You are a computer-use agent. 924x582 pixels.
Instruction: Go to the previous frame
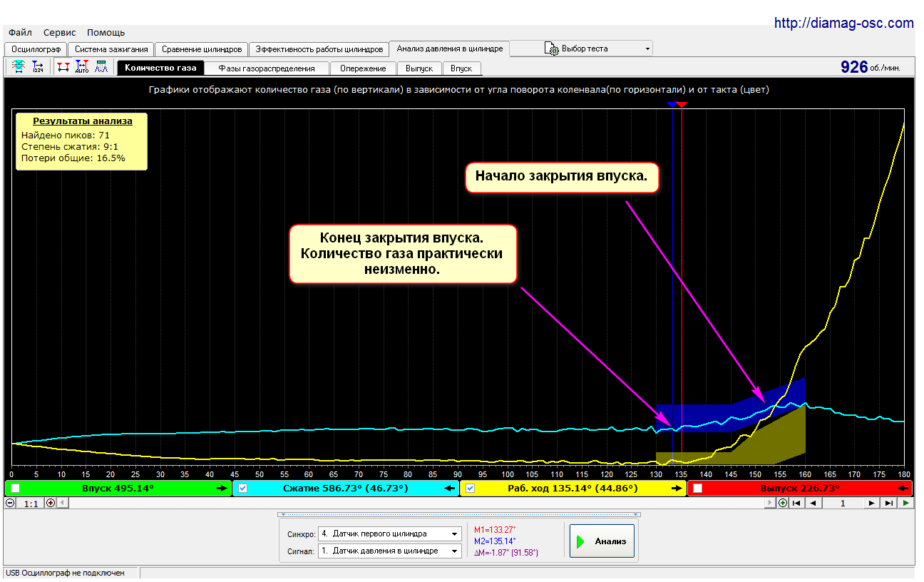click(x=813, y=503)
